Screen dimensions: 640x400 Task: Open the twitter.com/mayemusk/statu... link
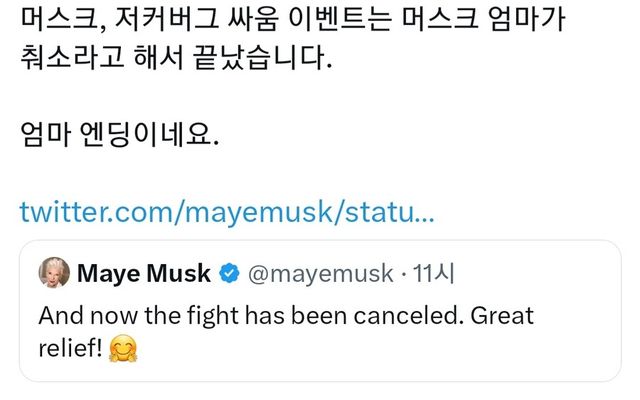227,211
